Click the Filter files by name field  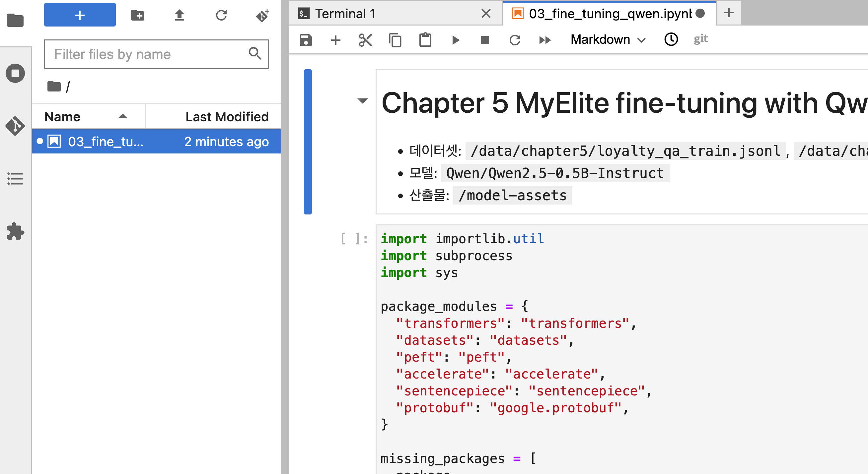[x=156, y=54]
